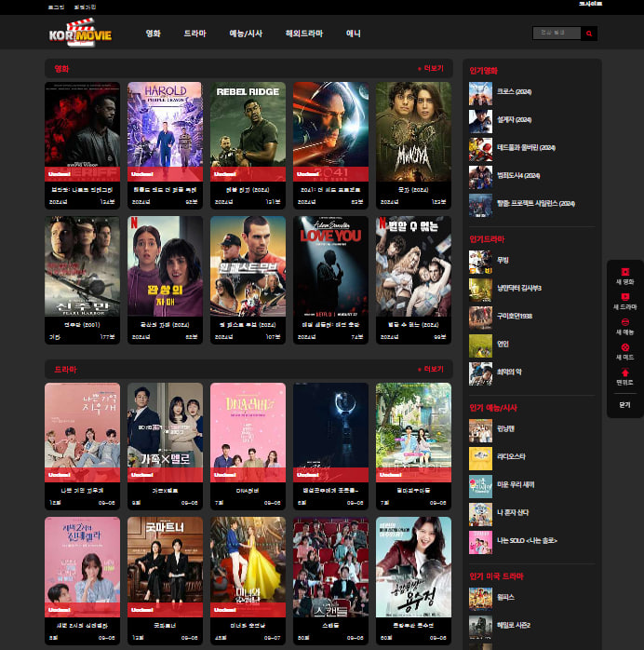Click 연인 in popular dramas list
644x650 pixels.
tap(503, 344)
